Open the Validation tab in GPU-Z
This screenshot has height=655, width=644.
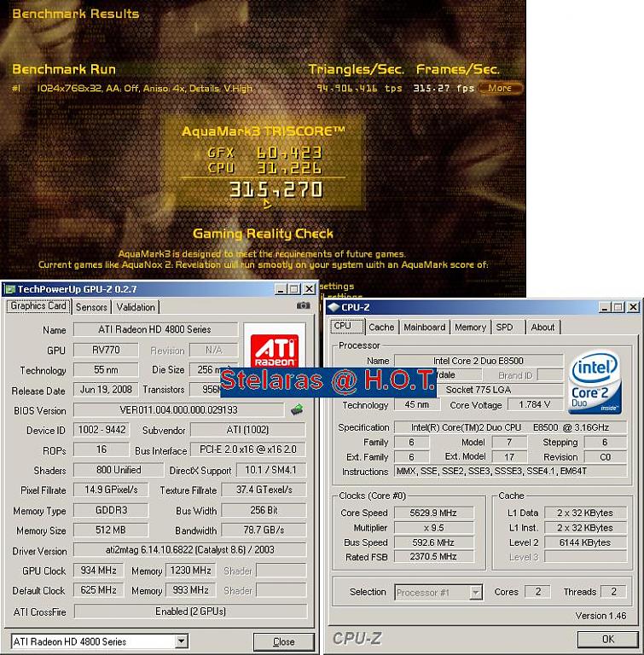click(x=136, y=307)
